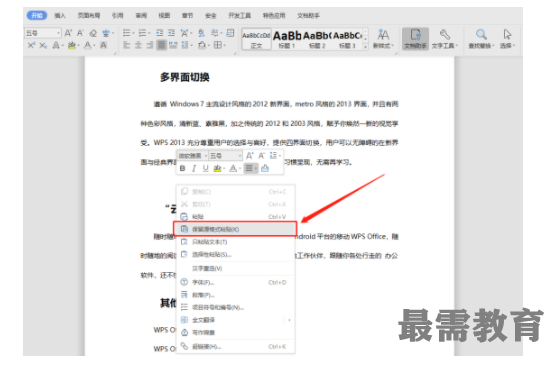This screenshot has width=550, height=365.
Task: Center text using ribbon icon
Action: tap(138, 45)
